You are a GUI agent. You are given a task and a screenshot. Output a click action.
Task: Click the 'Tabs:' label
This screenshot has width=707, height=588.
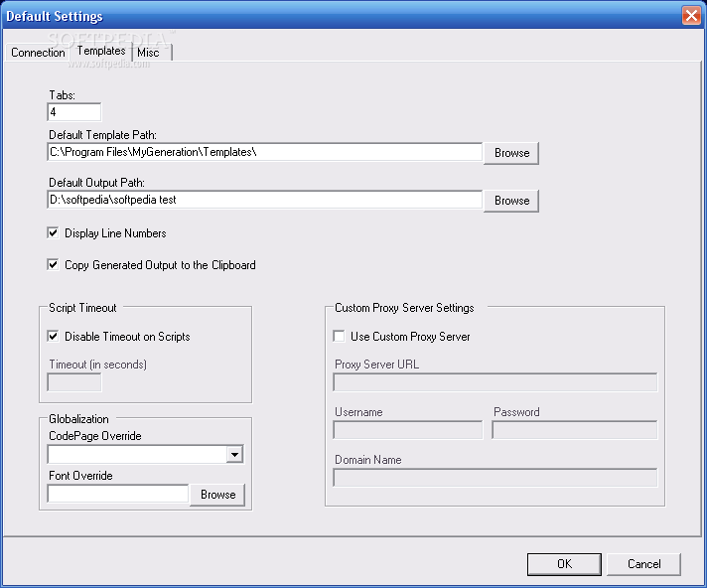[62, 95]
